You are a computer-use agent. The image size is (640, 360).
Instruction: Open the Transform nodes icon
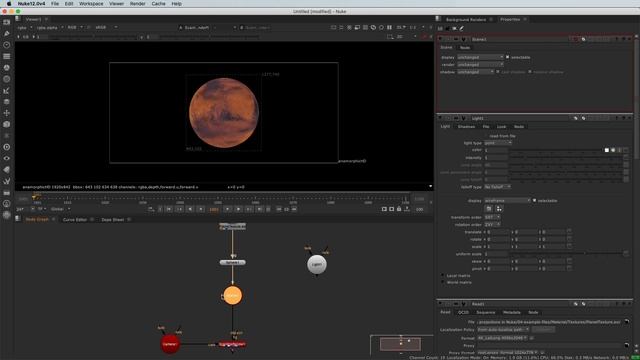7,113
